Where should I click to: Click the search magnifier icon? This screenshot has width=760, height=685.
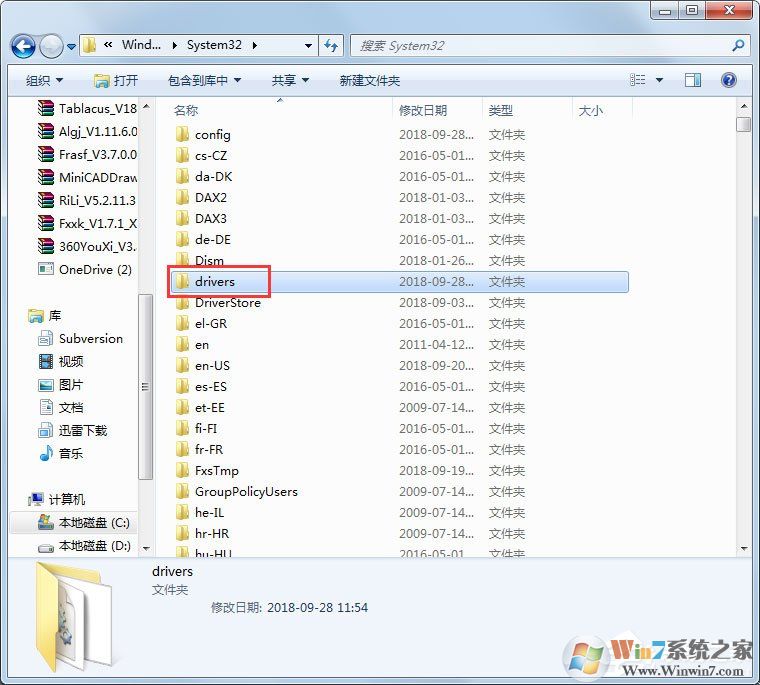point(738,46)
